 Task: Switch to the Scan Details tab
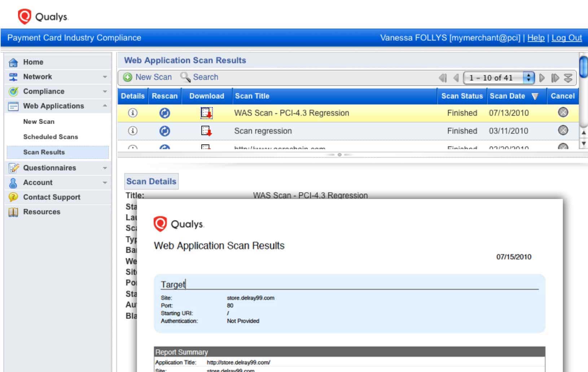pyautogui.click(x=151, y=182)
